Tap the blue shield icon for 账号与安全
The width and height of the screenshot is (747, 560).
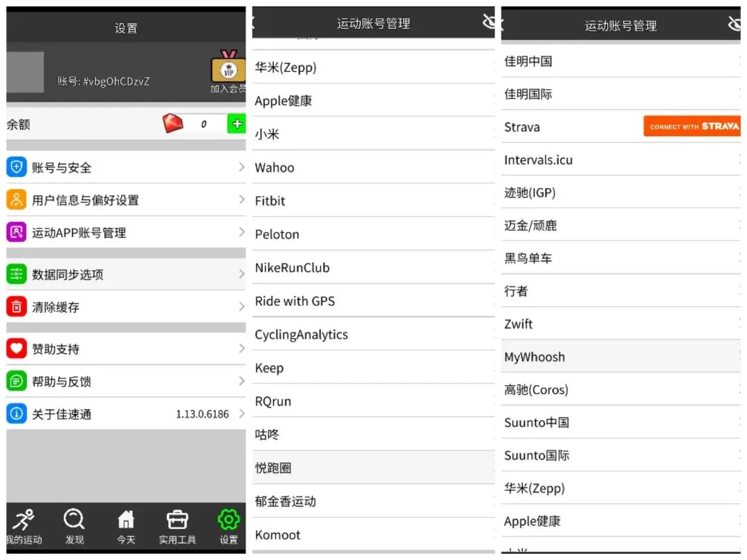pos(16,167)
